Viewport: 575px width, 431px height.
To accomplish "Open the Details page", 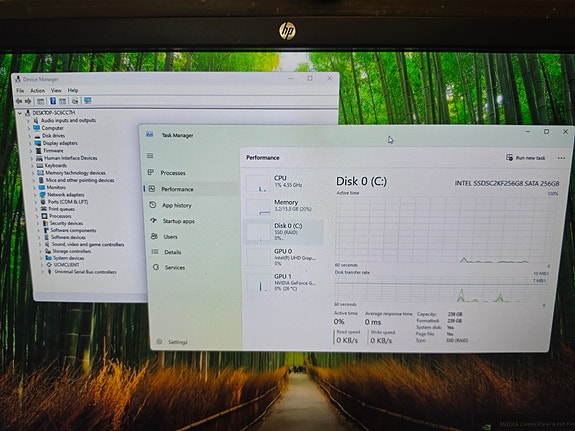I will pos(172,252).
